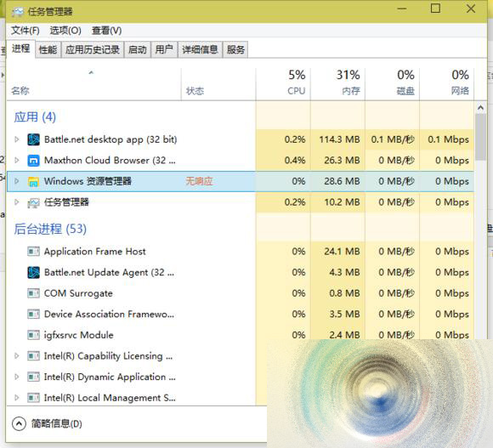
Task: Click the scrollbar up arrow
Action: click(x=480, y=108)
